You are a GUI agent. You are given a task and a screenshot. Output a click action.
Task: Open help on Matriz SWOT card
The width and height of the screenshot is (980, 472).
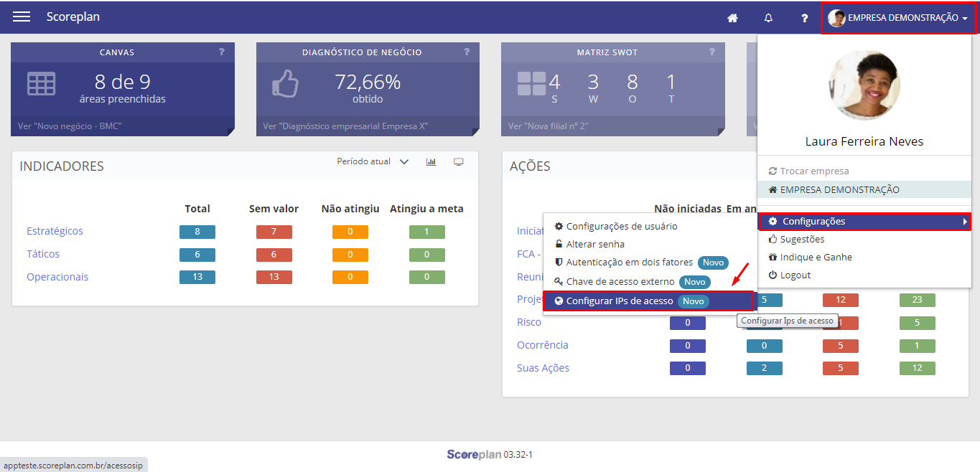point(712,52)
